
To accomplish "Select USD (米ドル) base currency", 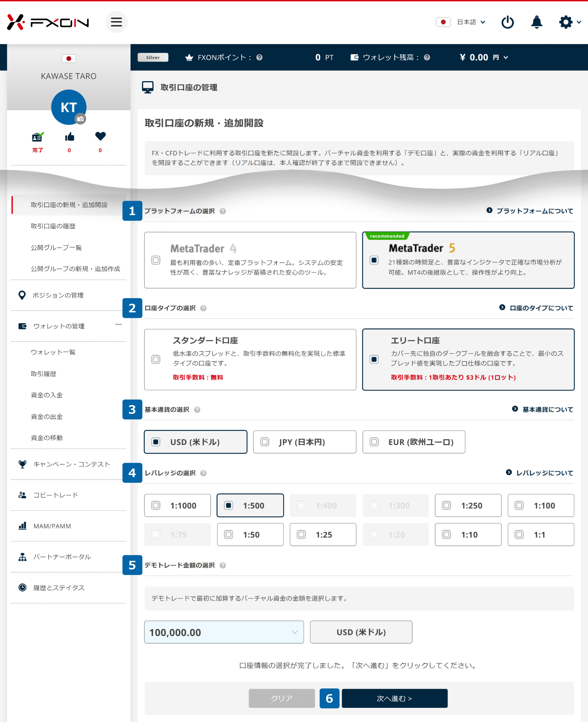I will coord(196,442).
